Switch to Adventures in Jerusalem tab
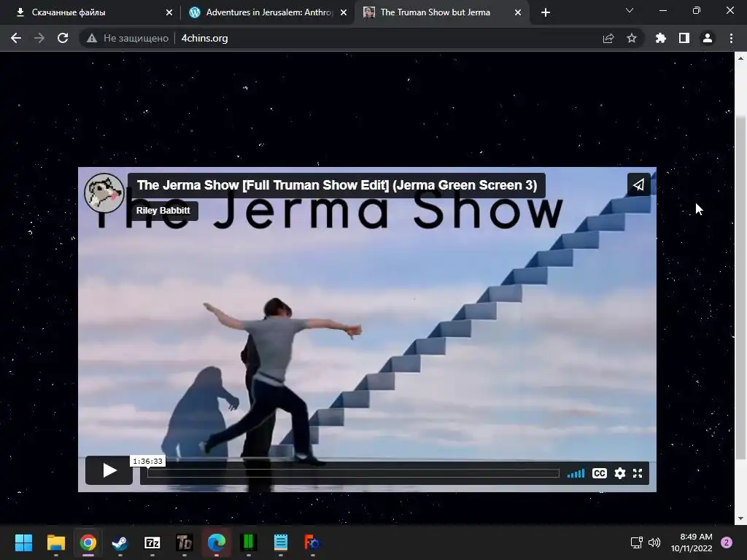Viewport: 747px width, 560px height. click(267, 12)
